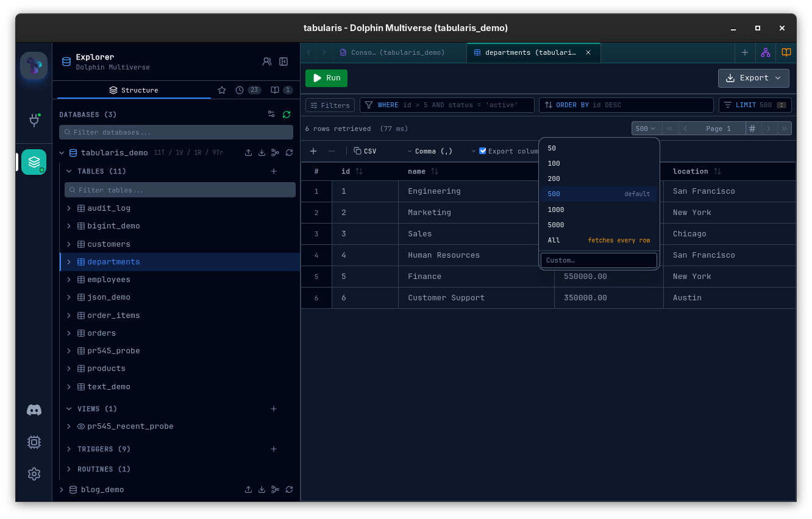This screenshot has width=812, height=519.
Task: Toggle the Export column headers checkbox
Action: click(483, 151)
